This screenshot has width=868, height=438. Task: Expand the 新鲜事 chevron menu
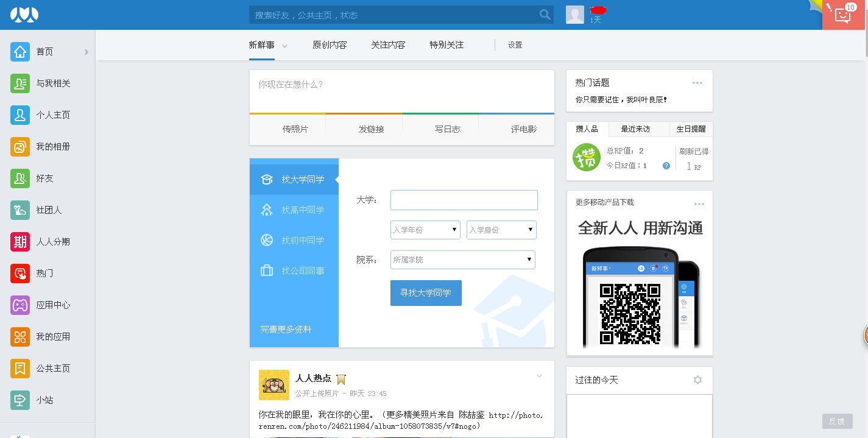(284, 46)
